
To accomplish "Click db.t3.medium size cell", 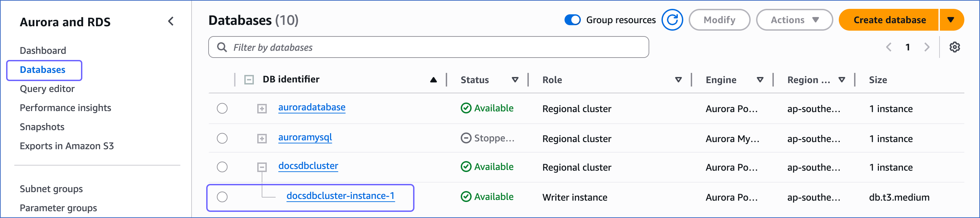I will click(899, 197).
